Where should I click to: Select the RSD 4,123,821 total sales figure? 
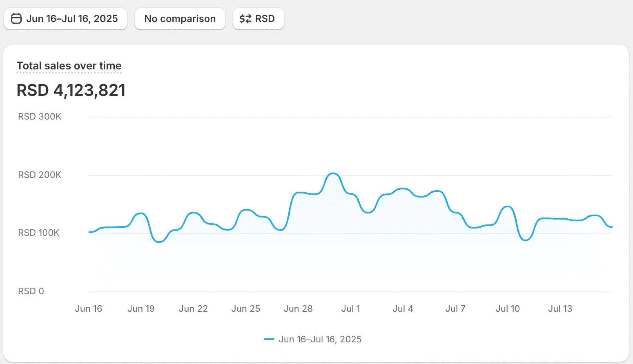click(x=71, y=90)
